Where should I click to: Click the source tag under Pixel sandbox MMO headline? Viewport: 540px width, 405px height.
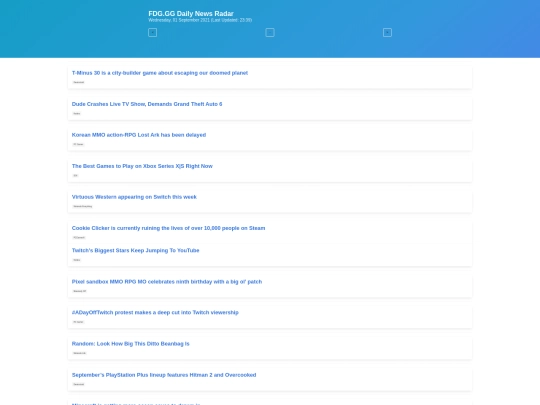tap(80, 291)
